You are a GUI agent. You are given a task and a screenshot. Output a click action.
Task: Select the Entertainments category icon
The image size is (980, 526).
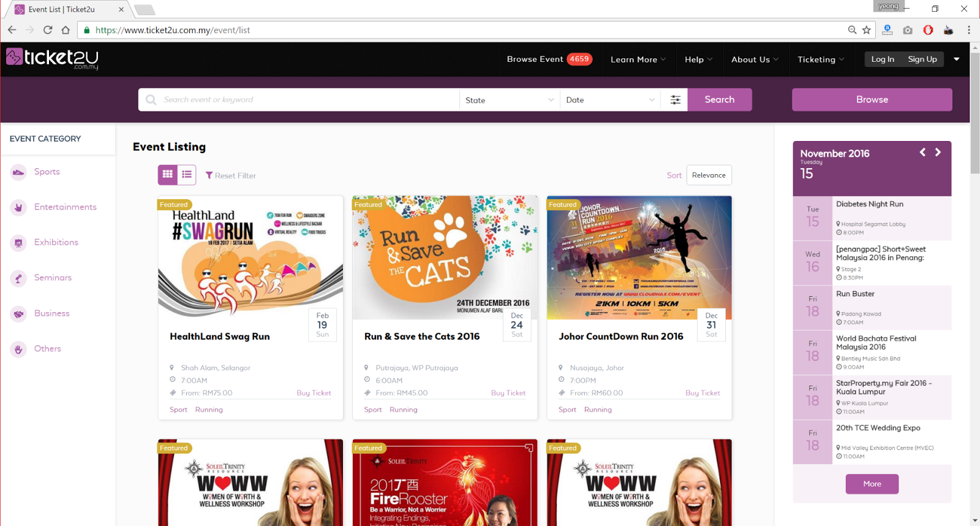pyautogui.click(x=18, y=208)
